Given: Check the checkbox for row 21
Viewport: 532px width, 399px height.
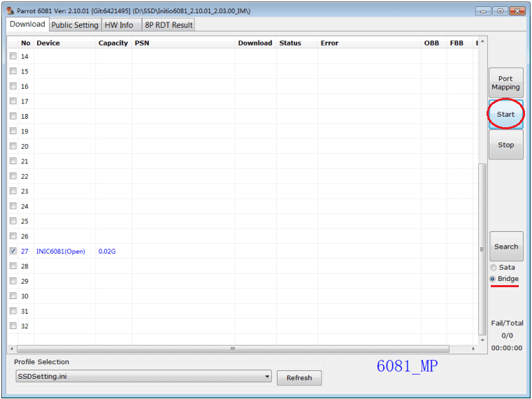Looking at the screenshot, I should click(13, 161).
